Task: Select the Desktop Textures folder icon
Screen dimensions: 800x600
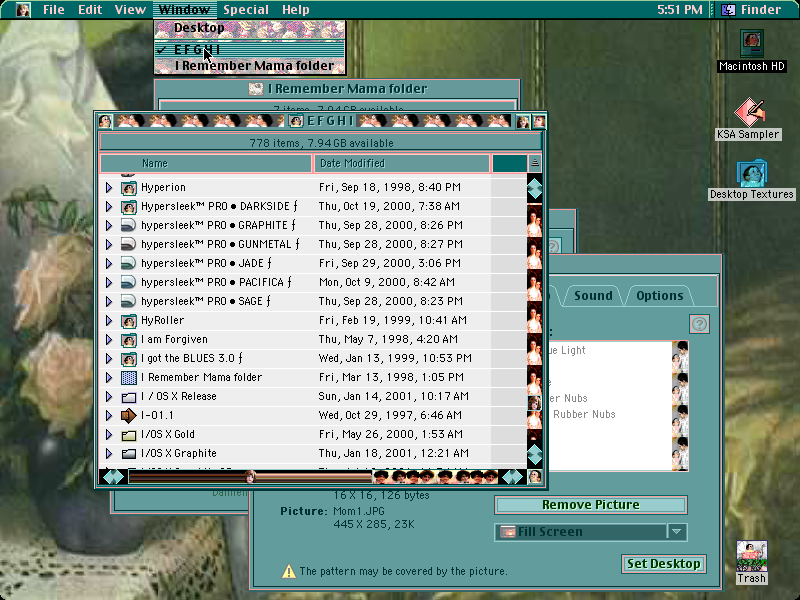Action: (752, 173)
